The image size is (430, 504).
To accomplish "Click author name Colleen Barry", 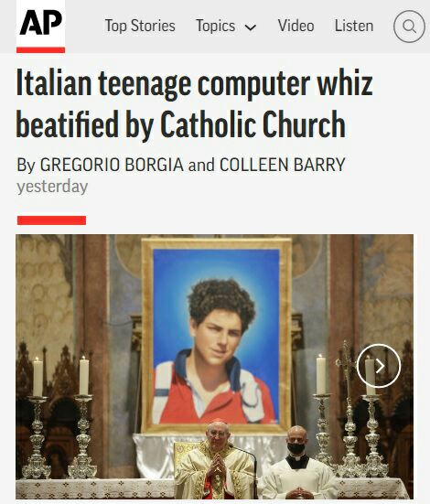I will 283,165.
